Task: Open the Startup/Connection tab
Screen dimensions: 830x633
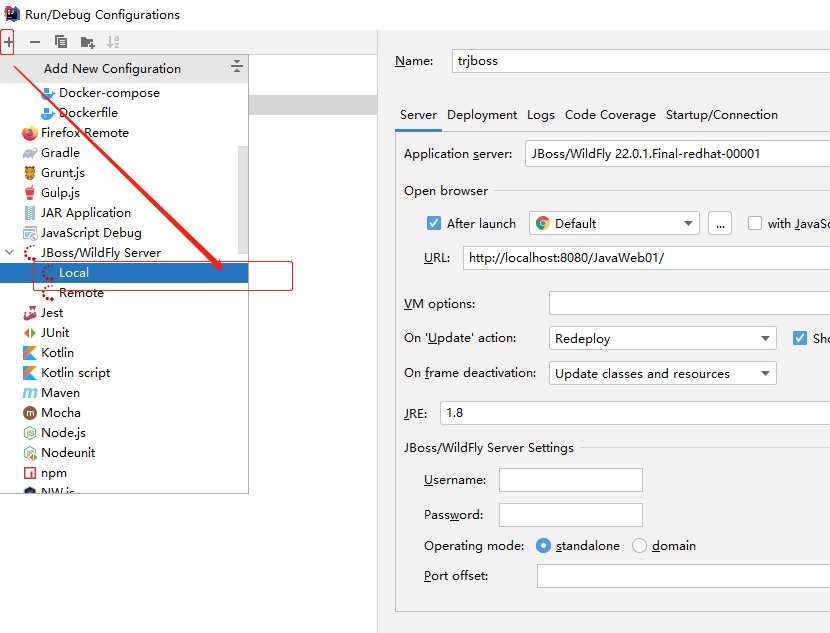Action: pyautogui.click(x=721, y=115)
